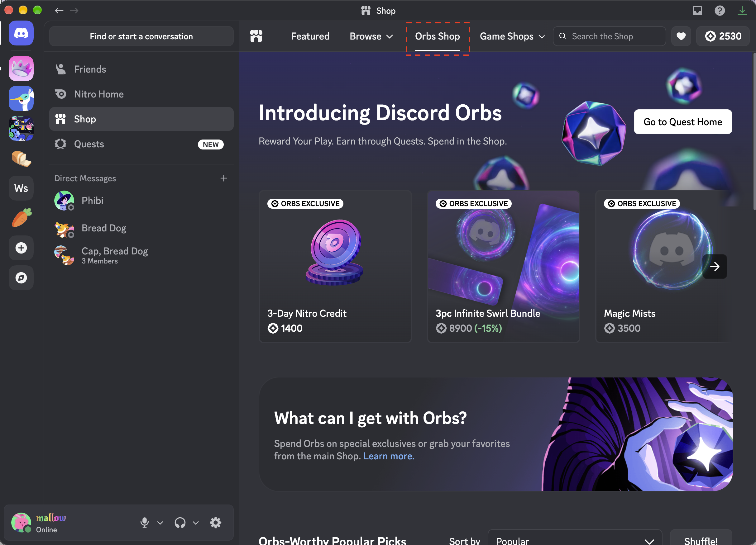
Task: Open Discord home direct messages icon
Action: [x=21, y=33]
